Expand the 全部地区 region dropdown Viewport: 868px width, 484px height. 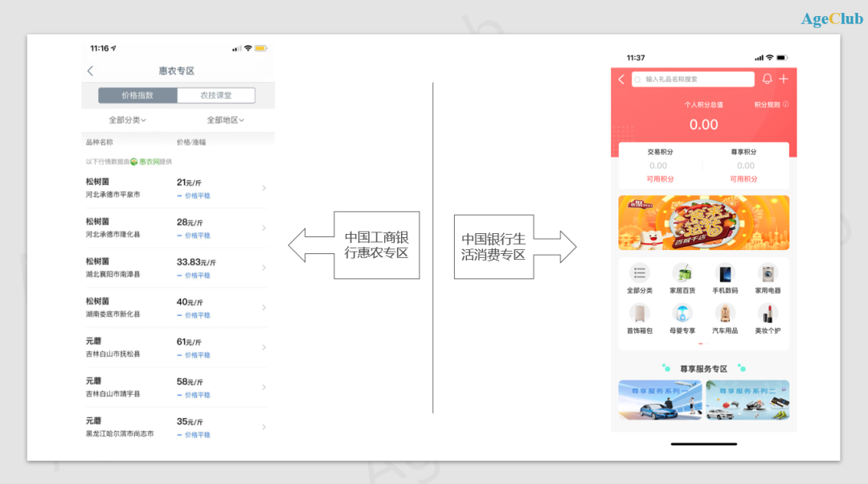[x=225, y=120]
